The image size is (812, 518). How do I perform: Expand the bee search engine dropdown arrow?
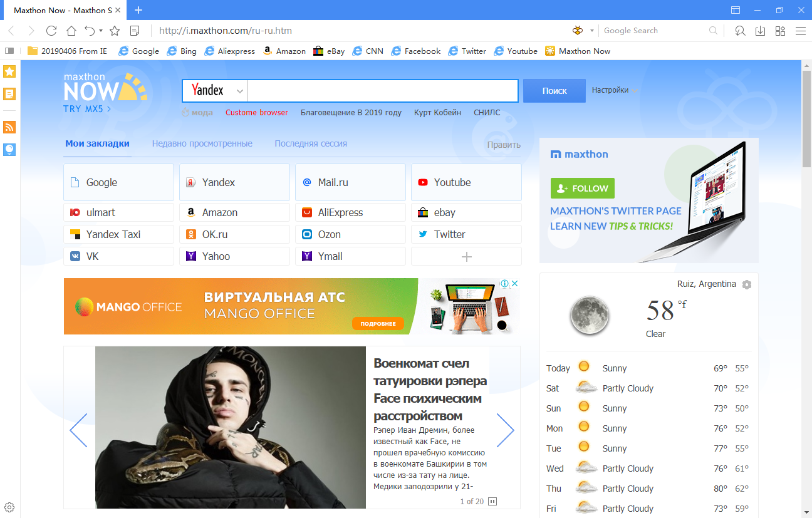591,31
